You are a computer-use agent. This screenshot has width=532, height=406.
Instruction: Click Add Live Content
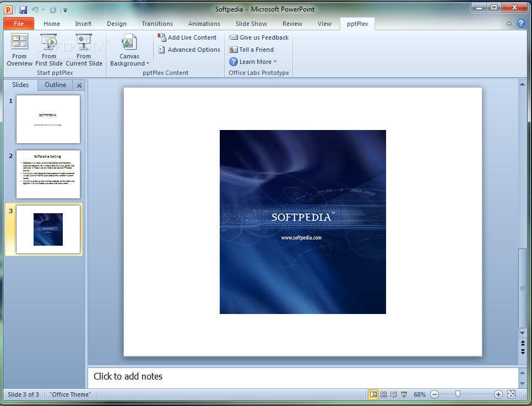pos(187,37)
